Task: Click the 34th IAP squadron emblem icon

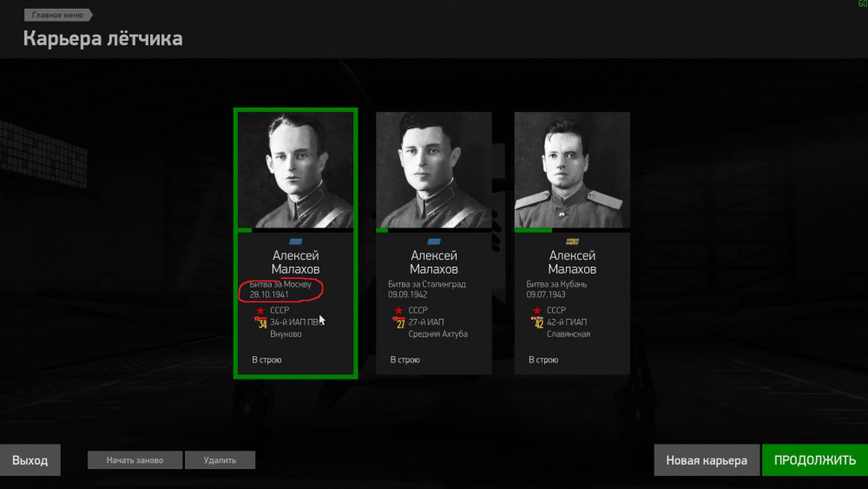Action: tap(260, 322)
